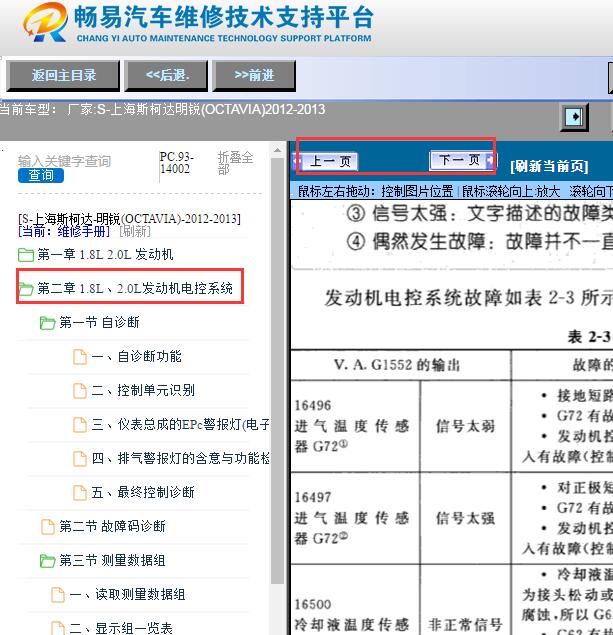Click 非正常信号 table cell
This screenshot has height=635, width=613.
click(x=465, y=600)
